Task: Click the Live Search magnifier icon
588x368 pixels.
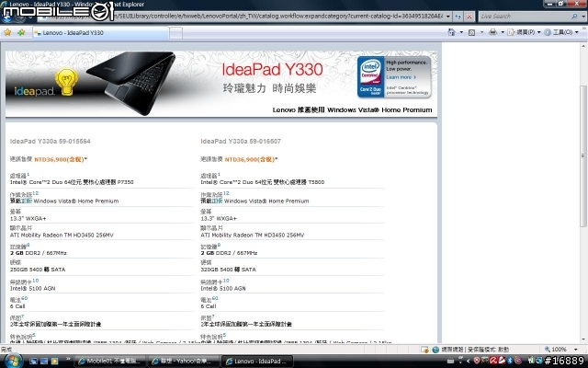Action: (x=573, y=17)
